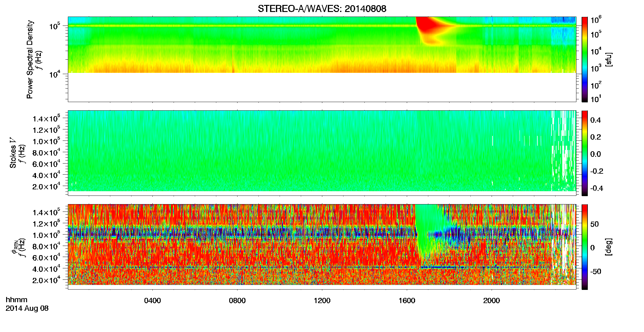
Task: Click the narrow vertical spike near 0800 in top panel
Action: tap(233, 59)
